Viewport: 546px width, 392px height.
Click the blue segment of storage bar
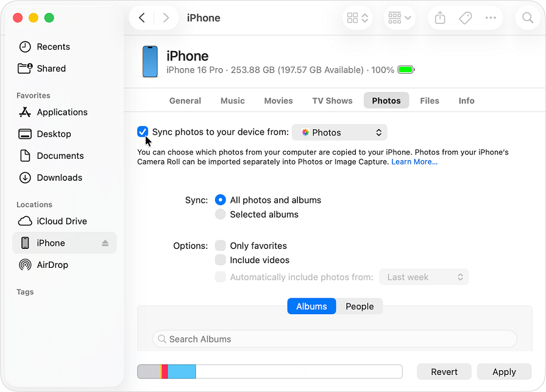[x=182, y=372]
